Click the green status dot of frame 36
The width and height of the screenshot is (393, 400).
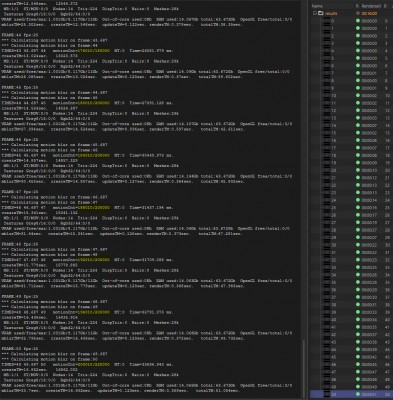pyautogui.click(x=358, y=290)
